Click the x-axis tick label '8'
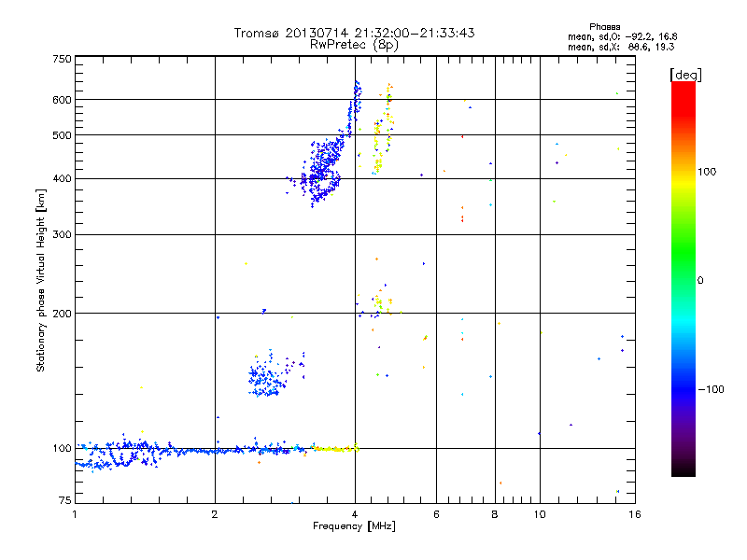Screen dimensions: 747x560 (495, 514)
